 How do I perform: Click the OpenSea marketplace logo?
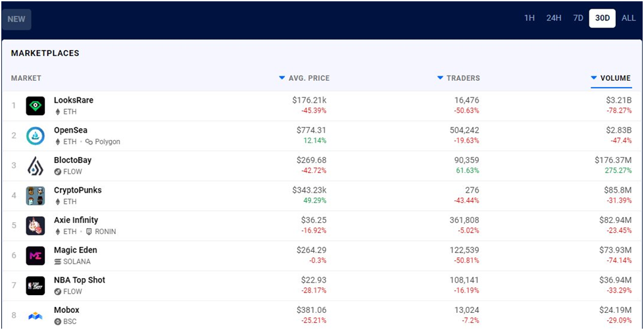tap(36, 136)
